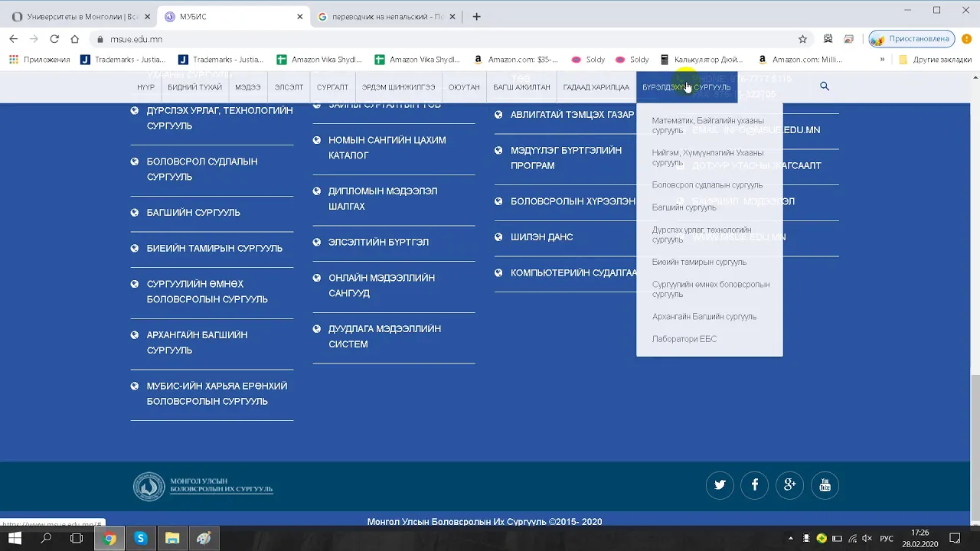Open the Facebook social link in footer
The width and height of the screenshot is (980, 551).
click(x=755, y=484)
